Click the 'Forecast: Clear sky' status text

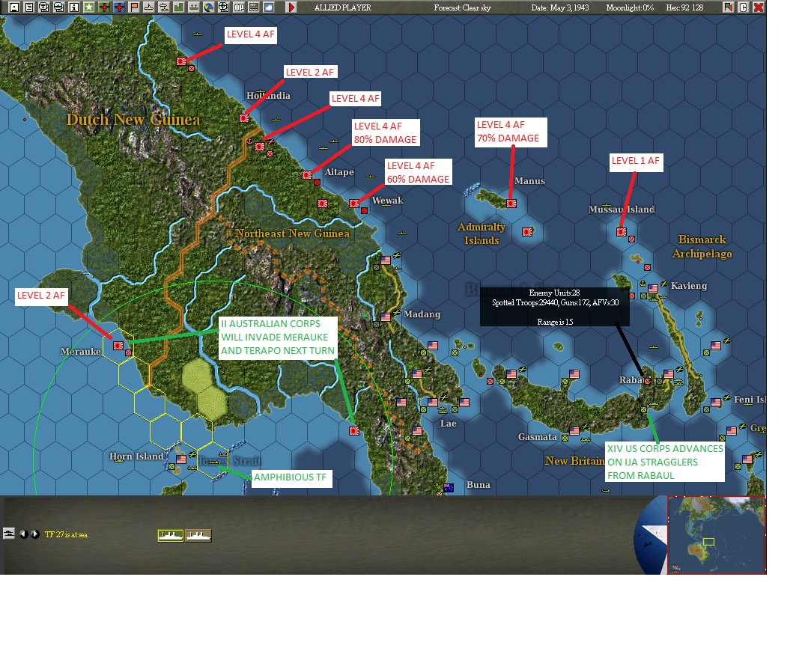[462, 7]
